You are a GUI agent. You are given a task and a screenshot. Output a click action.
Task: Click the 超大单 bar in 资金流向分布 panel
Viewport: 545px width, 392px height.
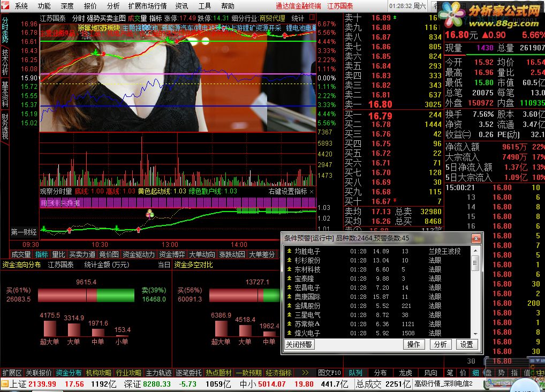coord(50,328)
